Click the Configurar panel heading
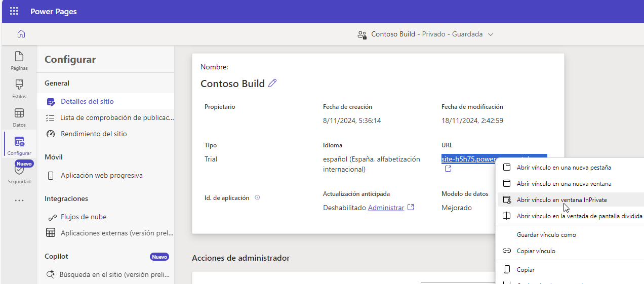The image size is (644, 284). (70, 60)
